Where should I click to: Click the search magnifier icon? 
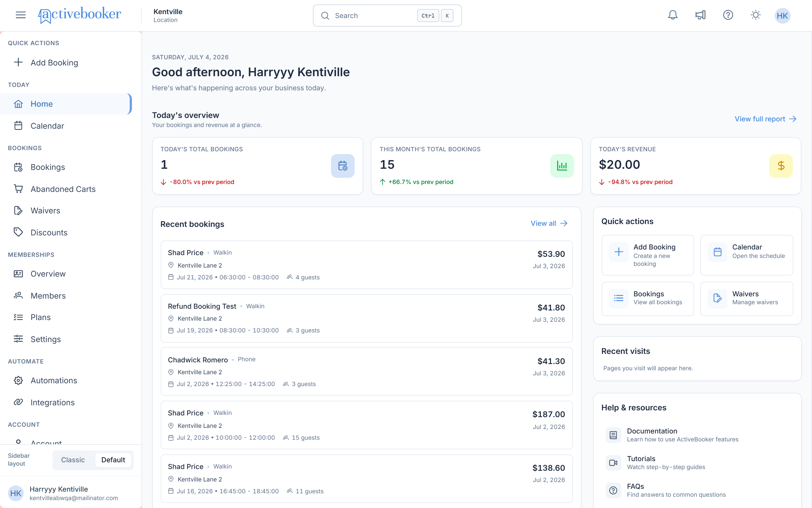[325, 16]
